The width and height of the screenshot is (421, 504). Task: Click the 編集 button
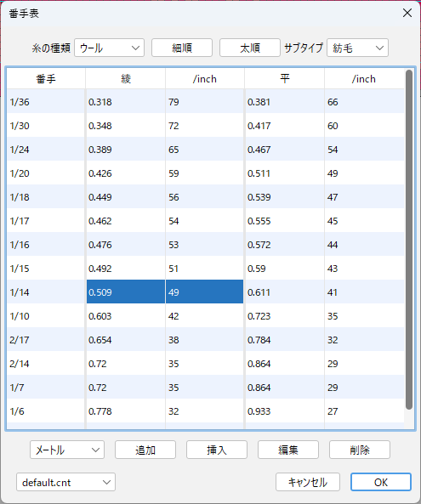point(288,450)
